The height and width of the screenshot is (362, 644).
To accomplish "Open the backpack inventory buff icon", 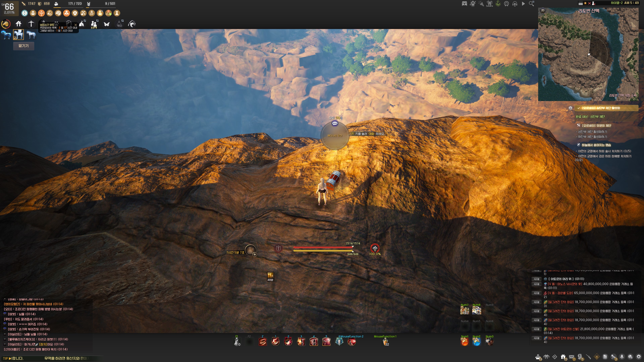I will pos(33,13).
